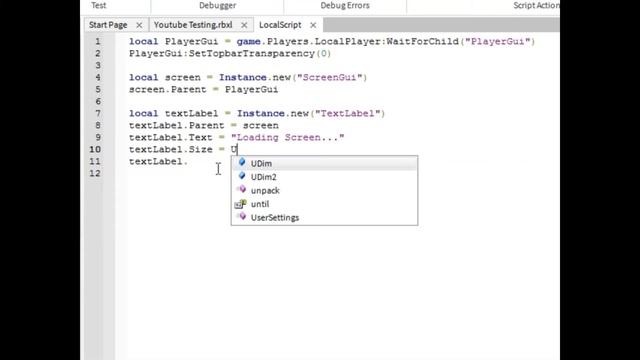The image size is (640, 360).
Task: Click the UDim2 suggestion's blue icon
Action: coord(242,176)
